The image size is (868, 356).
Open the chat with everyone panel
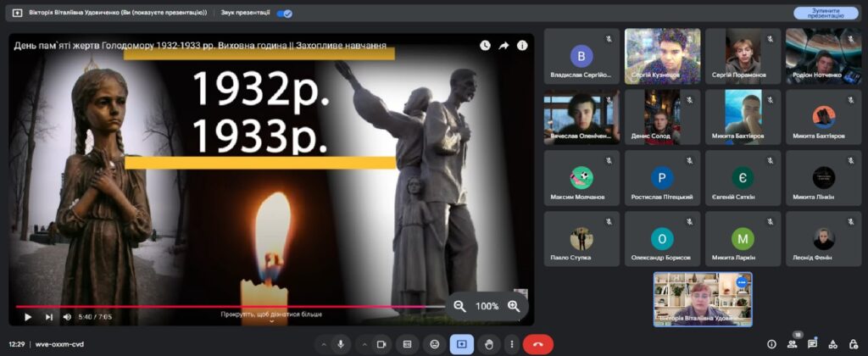click(812, 344)
